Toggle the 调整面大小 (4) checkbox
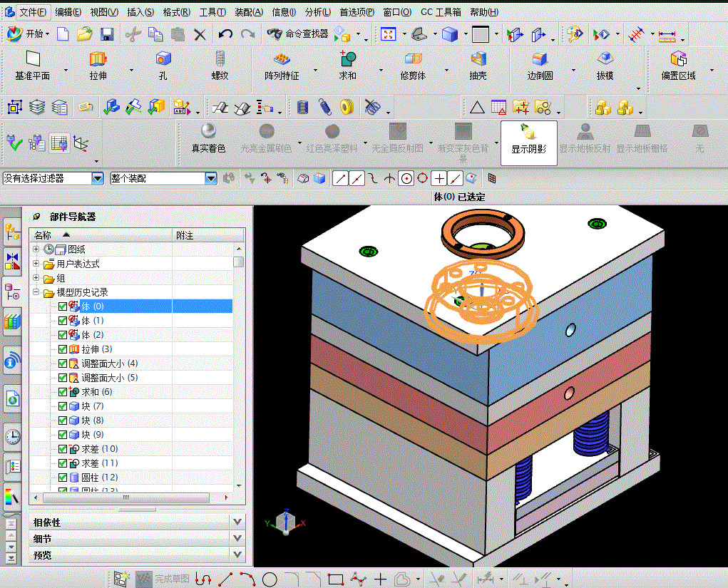This screenshot has width=728, height=588. tap(63, 363)
